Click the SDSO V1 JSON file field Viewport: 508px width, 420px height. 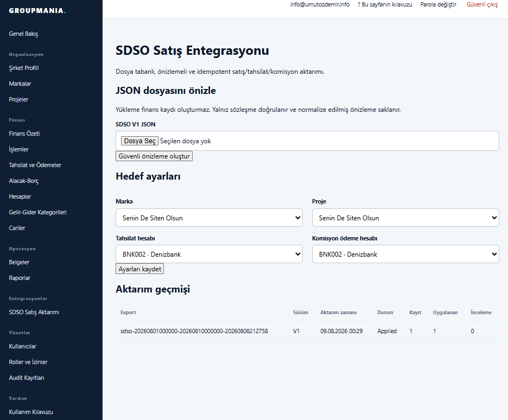pos(307,141)
